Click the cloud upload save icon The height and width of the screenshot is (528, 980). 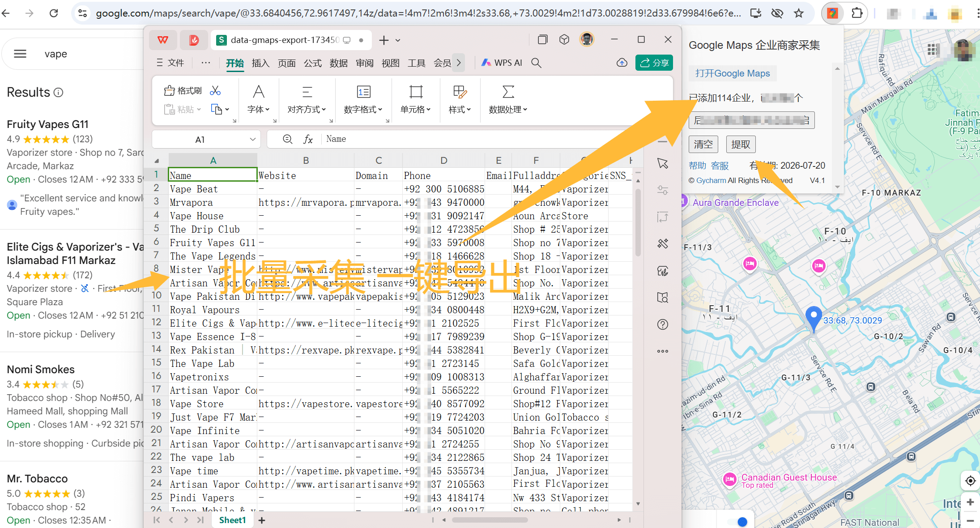coord(622,63)
